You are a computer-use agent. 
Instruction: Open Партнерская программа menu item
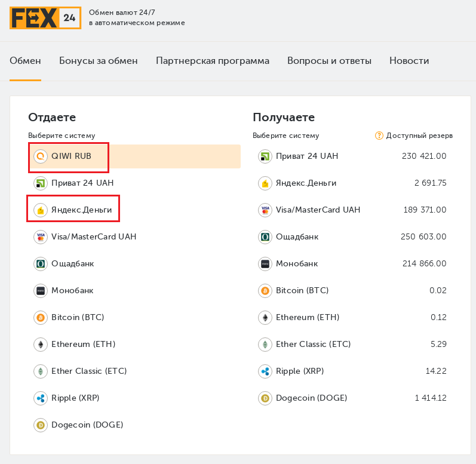[213, 61]
